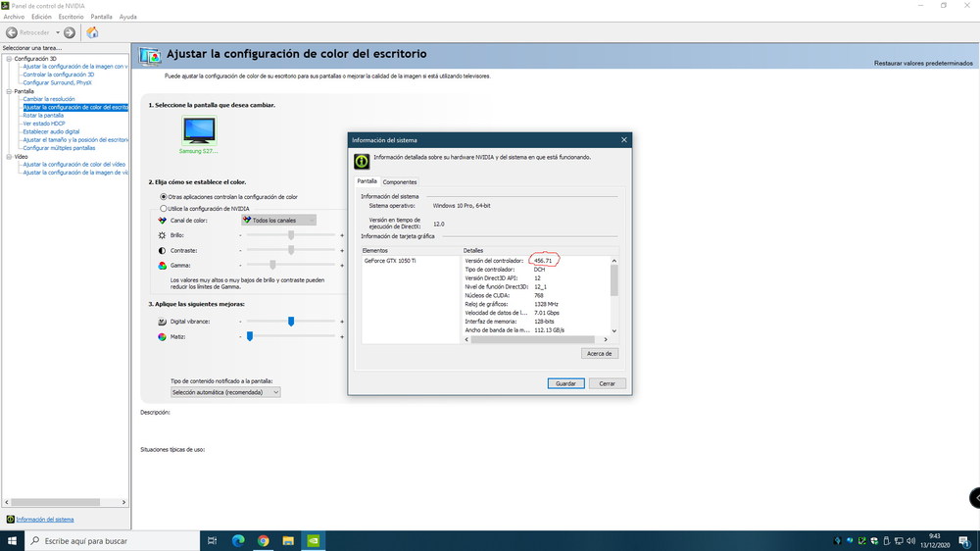The width and height of the screenshot is (980, 551).
Task: Click the Gamma slider handle
Action: click(272, 265)
